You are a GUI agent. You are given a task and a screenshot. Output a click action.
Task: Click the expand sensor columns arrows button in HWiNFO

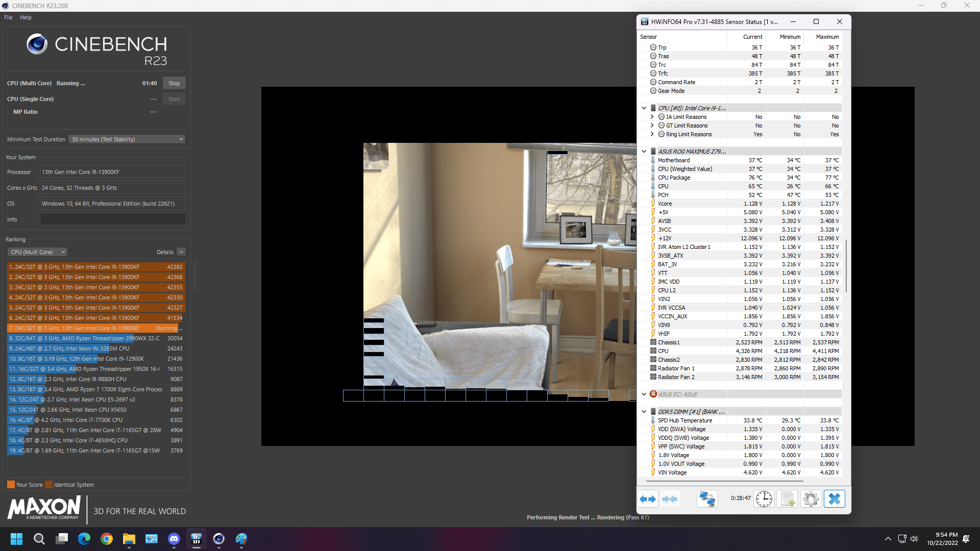coord(648,499)
